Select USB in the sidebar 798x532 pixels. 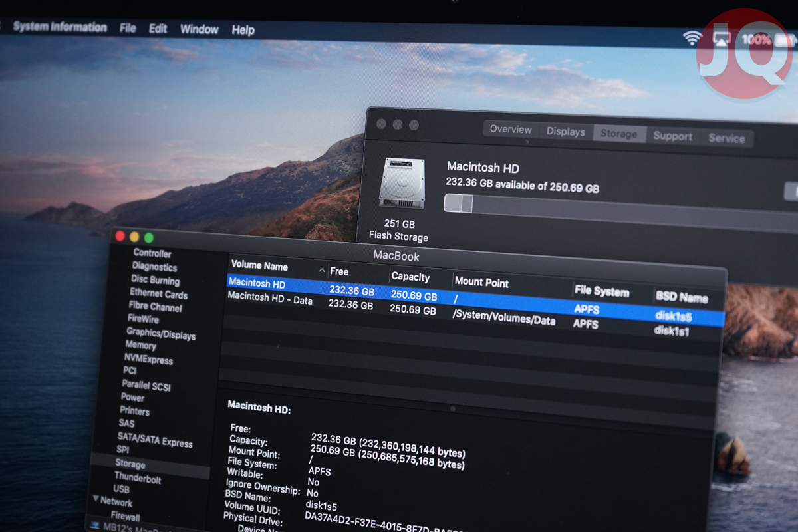122,489
